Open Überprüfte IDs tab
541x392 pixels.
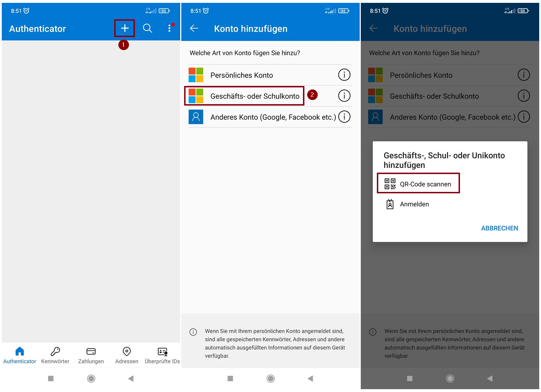[162, 355]
